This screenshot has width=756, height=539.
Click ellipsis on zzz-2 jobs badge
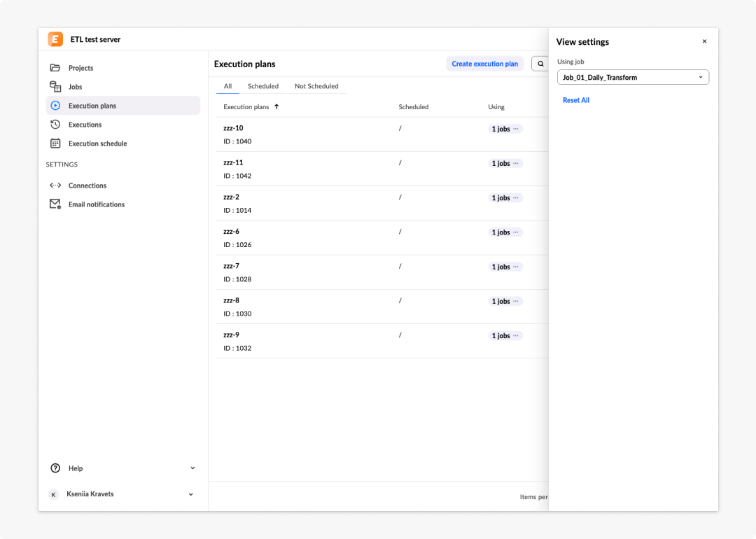(x=516, y=197)
